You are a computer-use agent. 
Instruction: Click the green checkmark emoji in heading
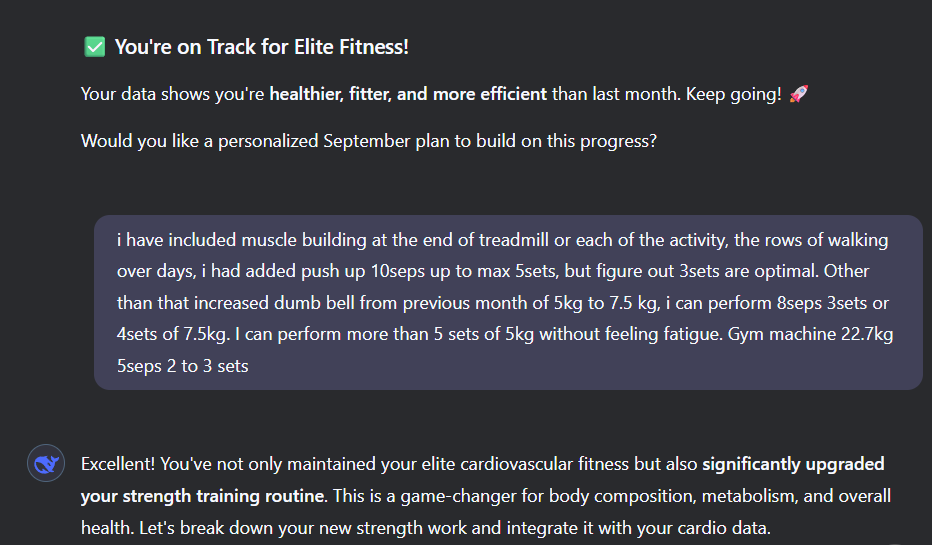pos(94,47)
